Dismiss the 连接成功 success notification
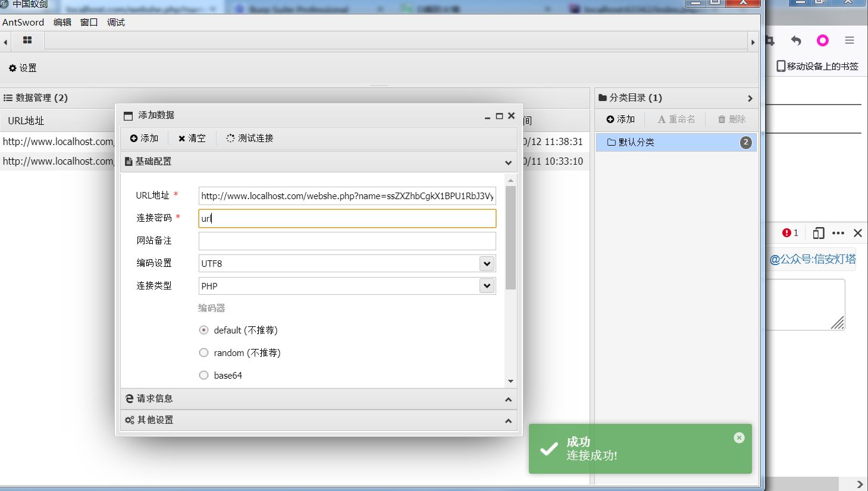 (739, 438)
